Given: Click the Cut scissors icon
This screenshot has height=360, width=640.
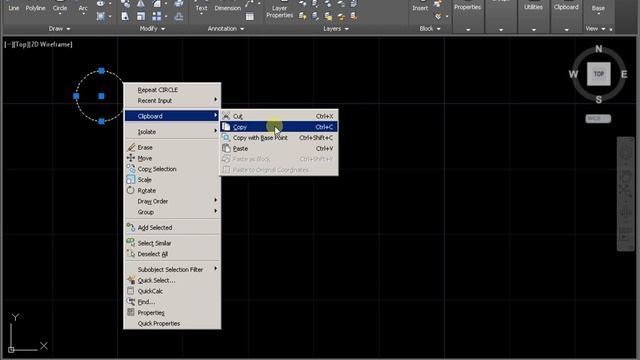Looking at the screenshot, I should 226,116.
